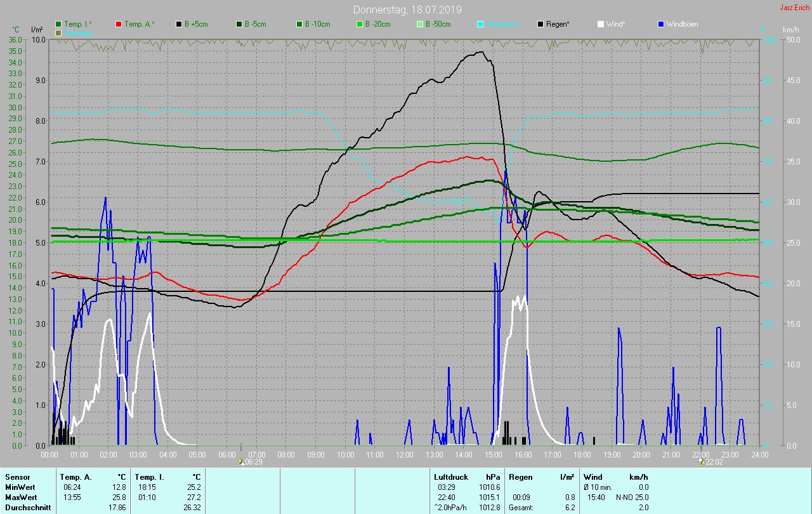The width and height of the screenshot is (812, 514).
Task: Click the 'B -5cm' legend label
Action: [256, 24]
